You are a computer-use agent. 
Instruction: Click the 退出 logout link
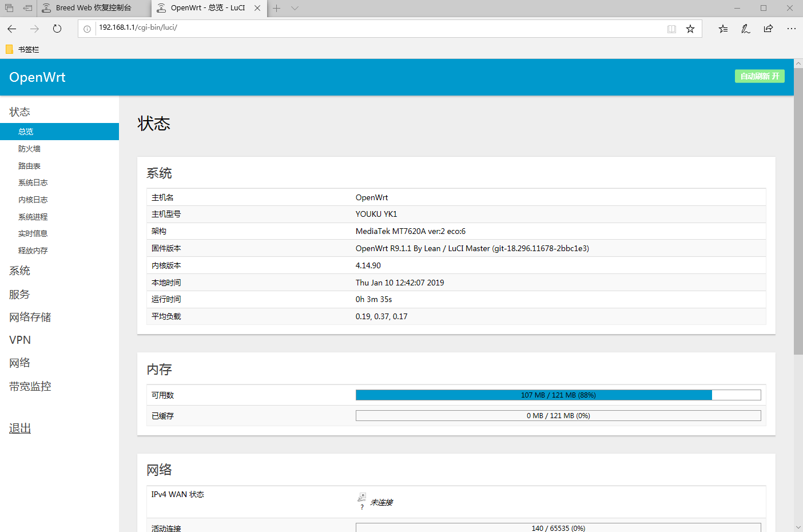(x=20, y=428)
